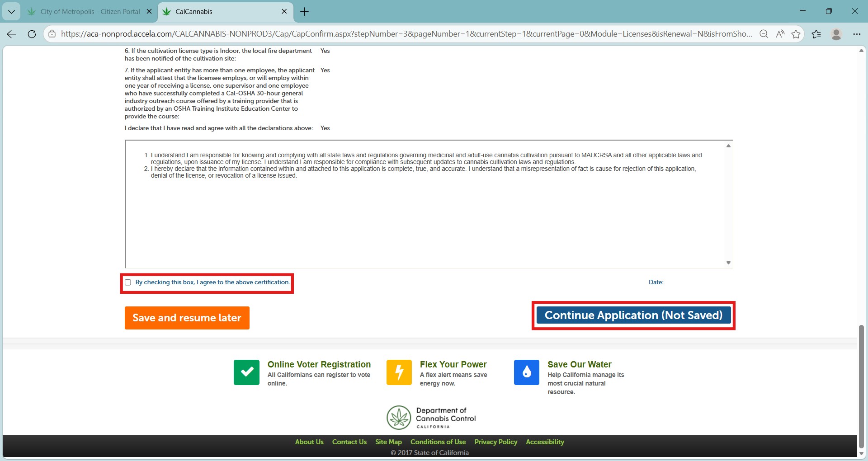Open the browser tab list chevron
The height and width of the screenshot is (461, 868).
point(11,12)
